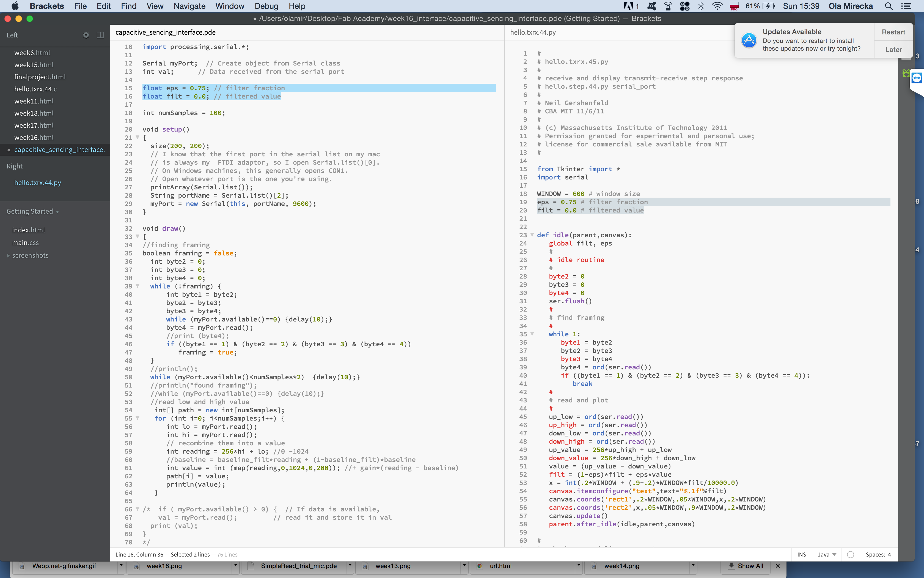The width and height of the screenshot is (924, 578).
Task: Open Spotlight search magnifier
Action: [x=889, y=6]
